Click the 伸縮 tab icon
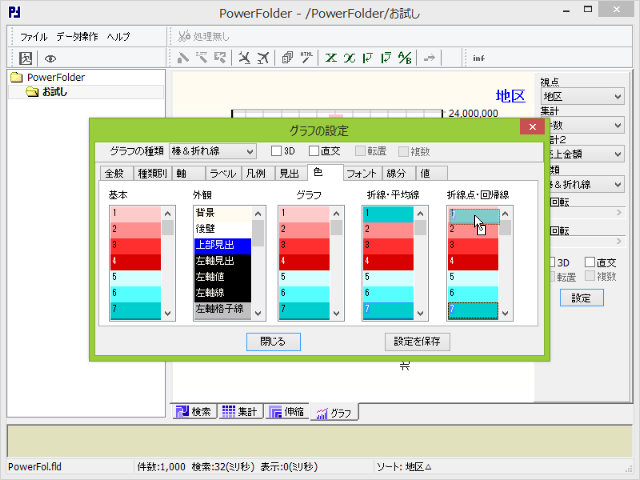The height and width of the screenshot is (480, 640). point(276,412)
